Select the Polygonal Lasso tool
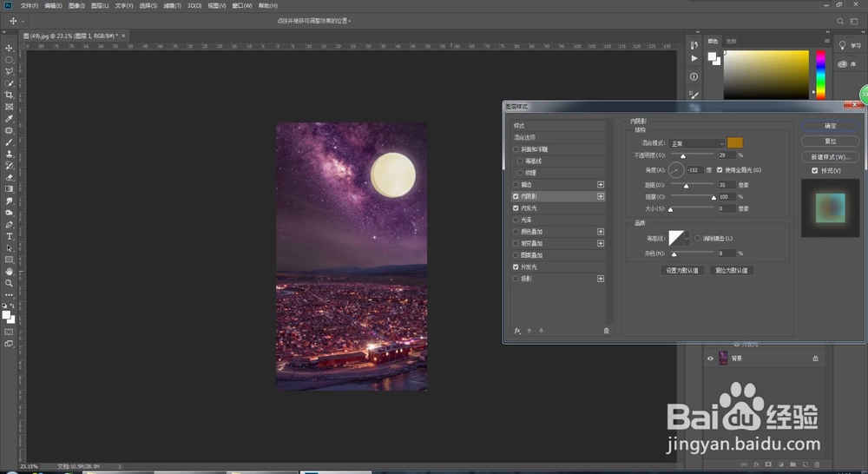868x474 pixels. click(9, 71)
